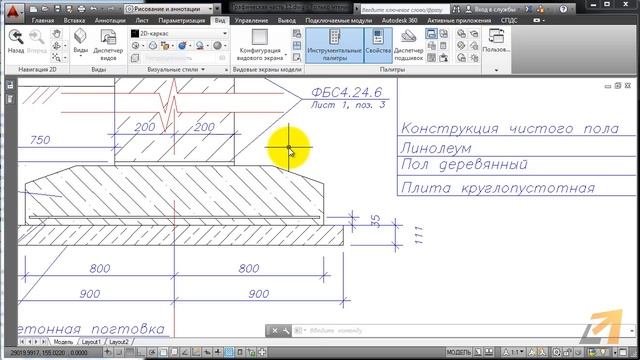The width and height of the screenshot is (640, 360).
Task: Open the Диспетчер видов view manager
Action: tap(108, 45)
